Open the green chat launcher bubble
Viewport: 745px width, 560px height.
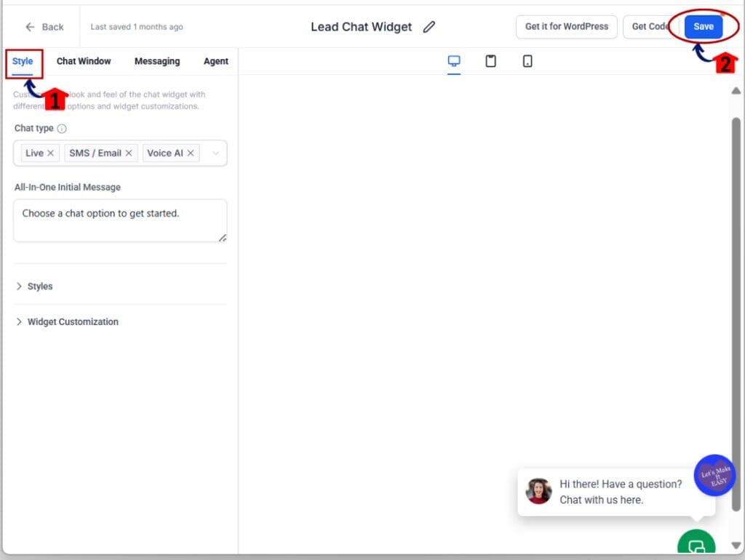click(696, 545)
